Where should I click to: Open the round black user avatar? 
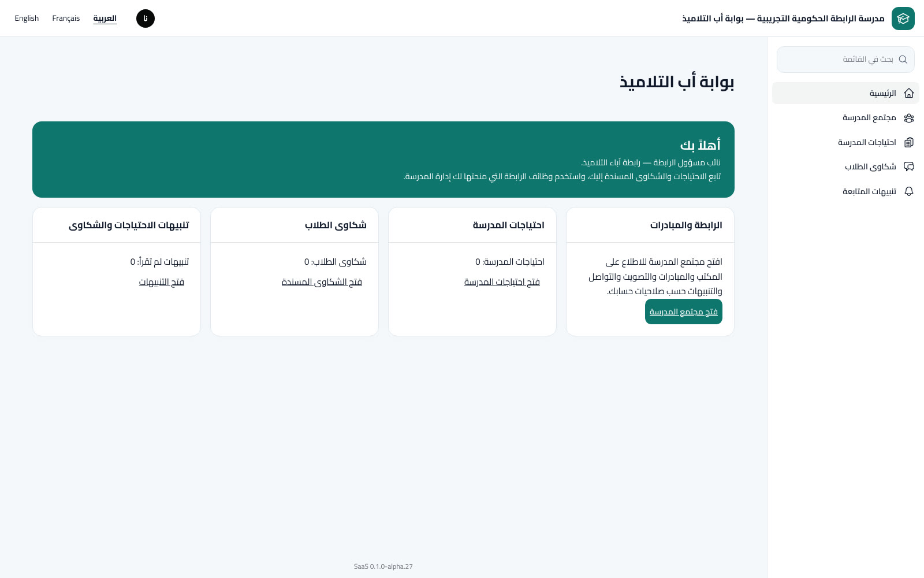[x=146, y=18]
